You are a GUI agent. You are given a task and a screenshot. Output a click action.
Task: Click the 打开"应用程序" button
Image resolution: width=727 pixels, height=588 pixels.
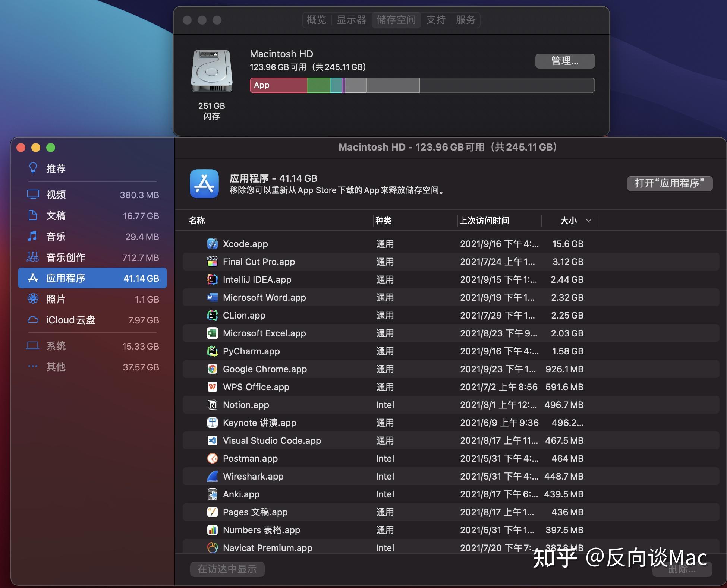(669, 183)
